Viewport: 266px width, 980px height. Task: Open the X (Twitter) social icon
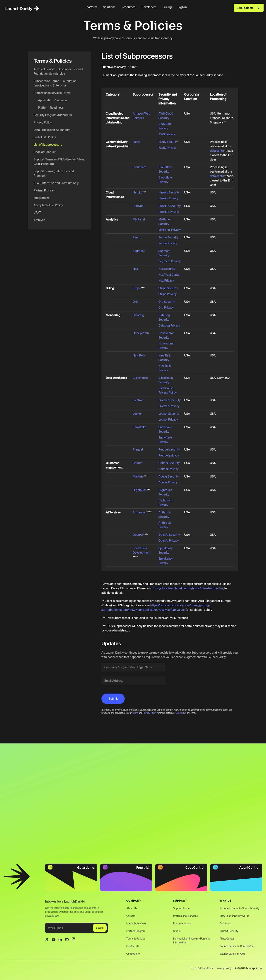point(47,939)
